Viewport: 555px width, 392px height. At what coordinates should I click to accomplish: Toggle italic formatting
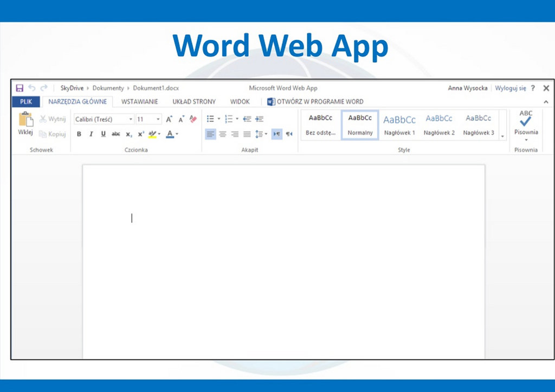tap(91, 134)
